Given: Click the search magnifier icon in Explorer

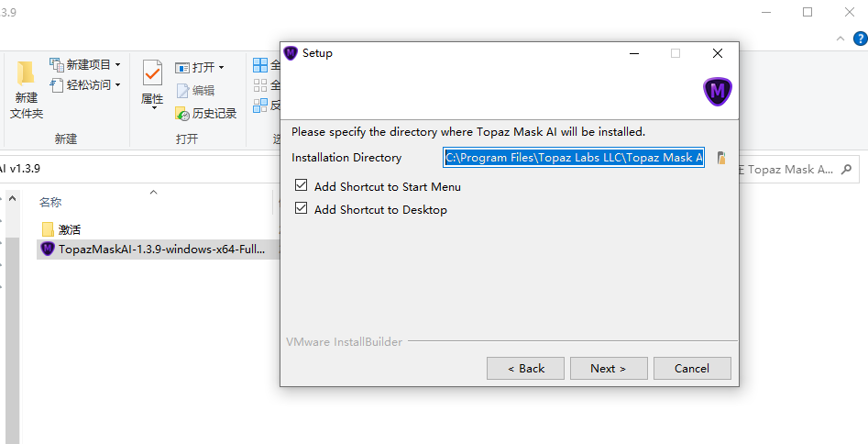Looking at the screenshot, I should click(x=846, y=170).
